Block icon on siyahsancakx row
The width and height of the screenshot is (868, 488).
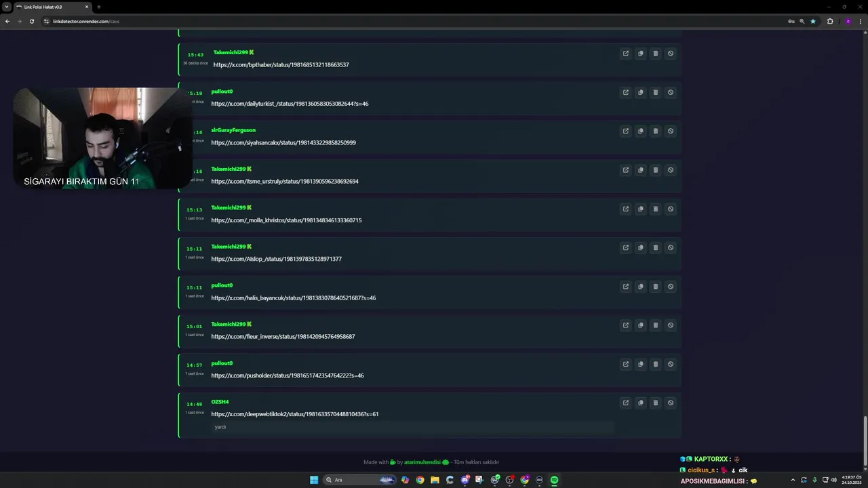670,131
